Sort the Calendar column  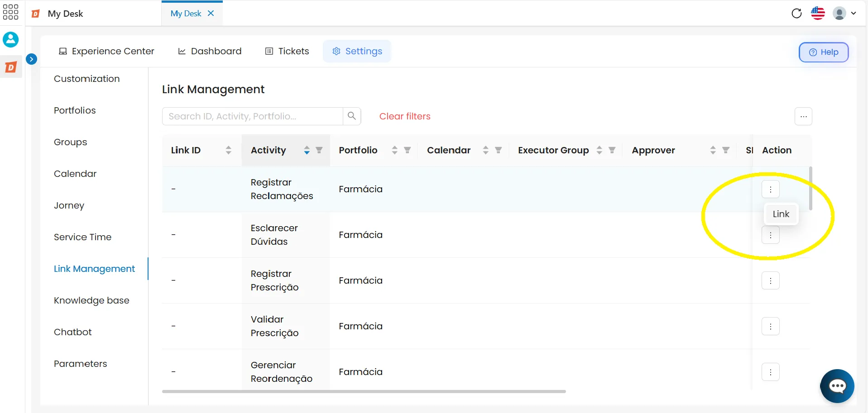[x=485, y=150]
